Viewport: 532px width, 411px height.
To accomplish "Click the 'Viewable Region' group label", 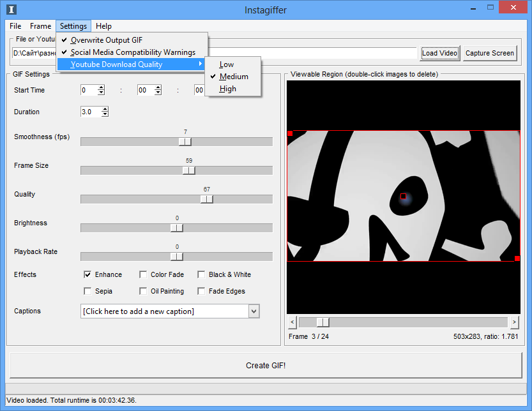I will 365,74.
